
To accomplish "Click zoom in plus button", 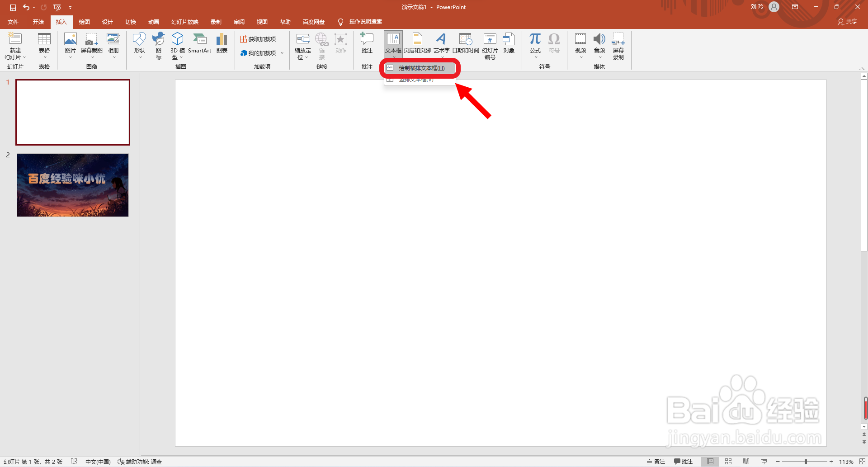I will tap(831, 462).
